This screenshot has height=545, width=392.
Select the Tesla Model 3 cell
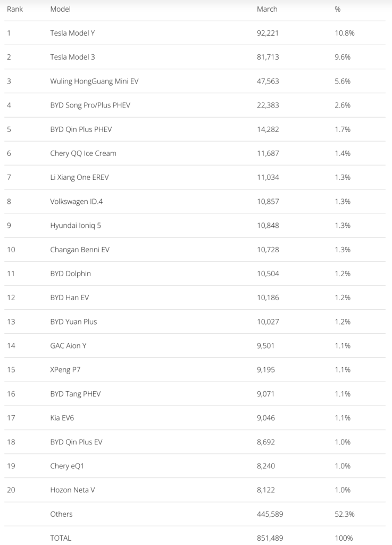click(x=72, y=57)
